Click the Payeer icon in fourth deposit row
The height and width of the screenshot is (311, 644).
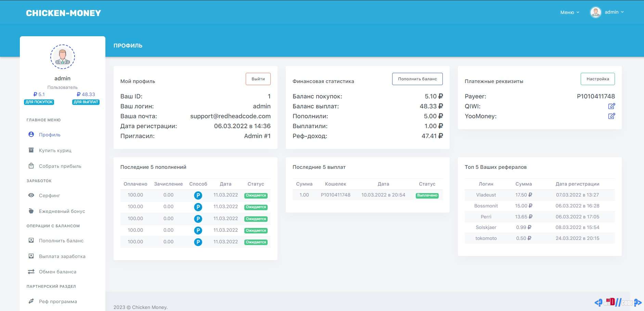198,230
